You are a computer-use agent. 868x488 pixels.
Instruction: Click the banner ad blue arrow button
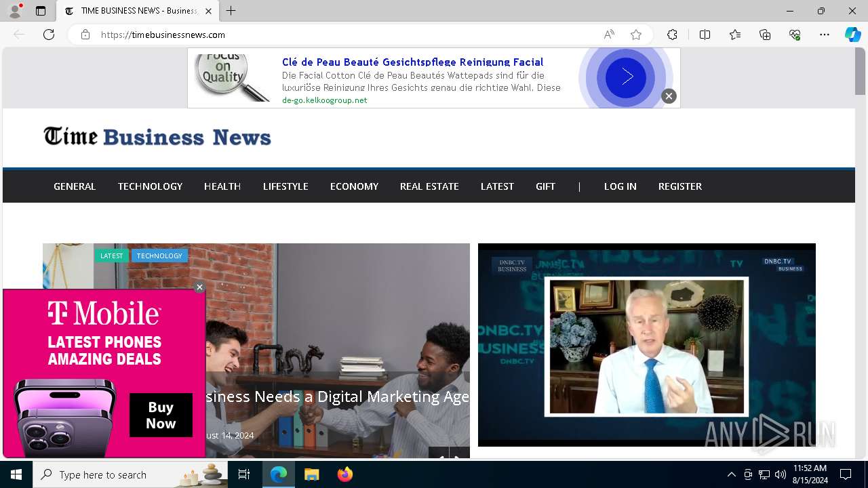click(626, 78)
